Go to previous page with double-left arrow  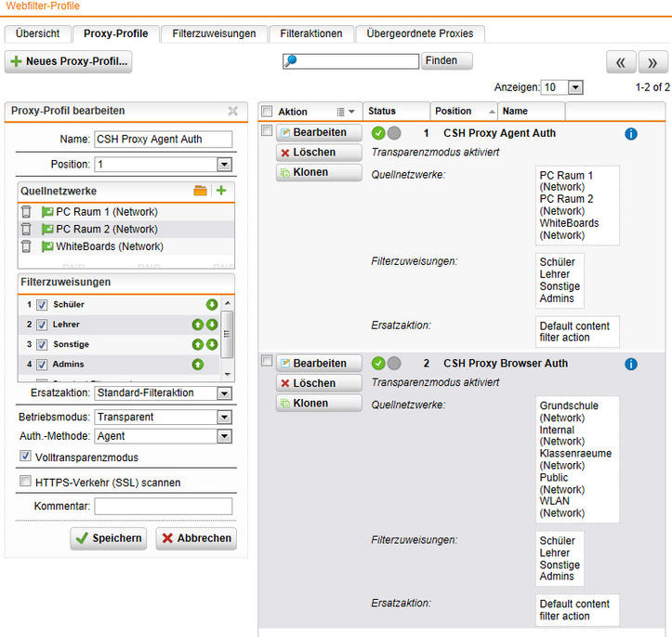[x=621, y=62]
